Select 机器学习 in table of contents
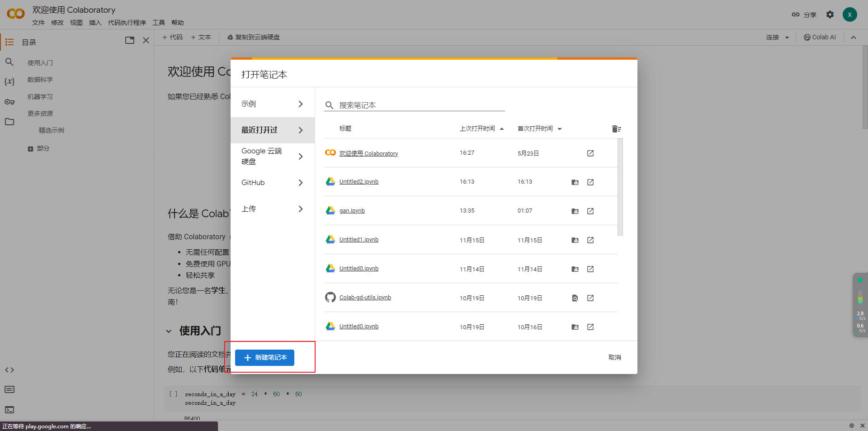 [40, 97]
